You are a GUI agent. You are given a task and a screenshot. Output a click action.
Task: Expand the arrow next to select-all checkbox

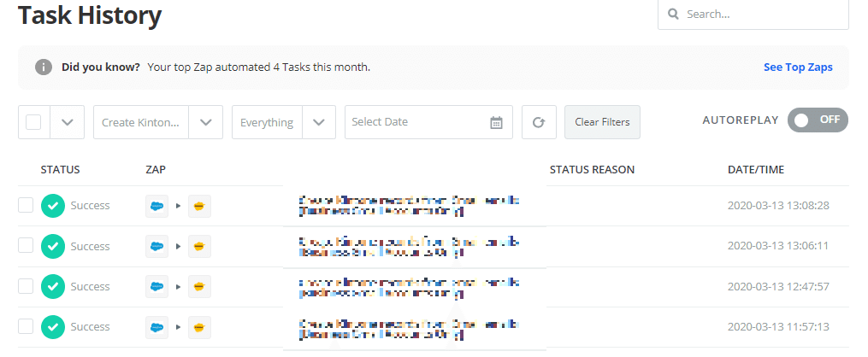[67, 122]
